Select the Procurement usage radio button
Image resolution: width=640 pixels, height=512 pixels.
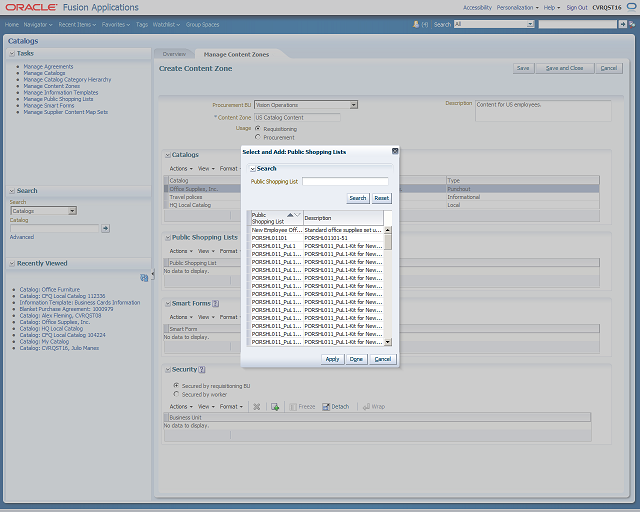(x=258, y=137)
